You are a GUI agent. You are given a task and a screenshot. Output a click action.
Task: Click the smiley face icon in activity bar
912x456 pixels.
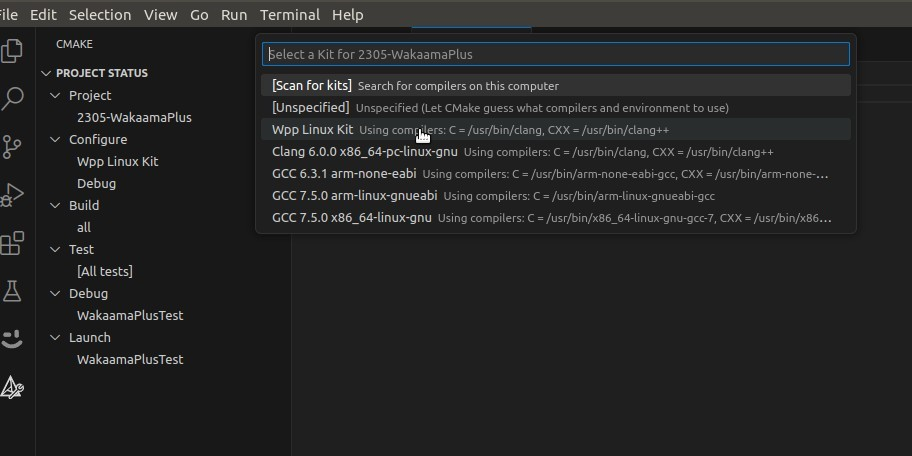13,339
